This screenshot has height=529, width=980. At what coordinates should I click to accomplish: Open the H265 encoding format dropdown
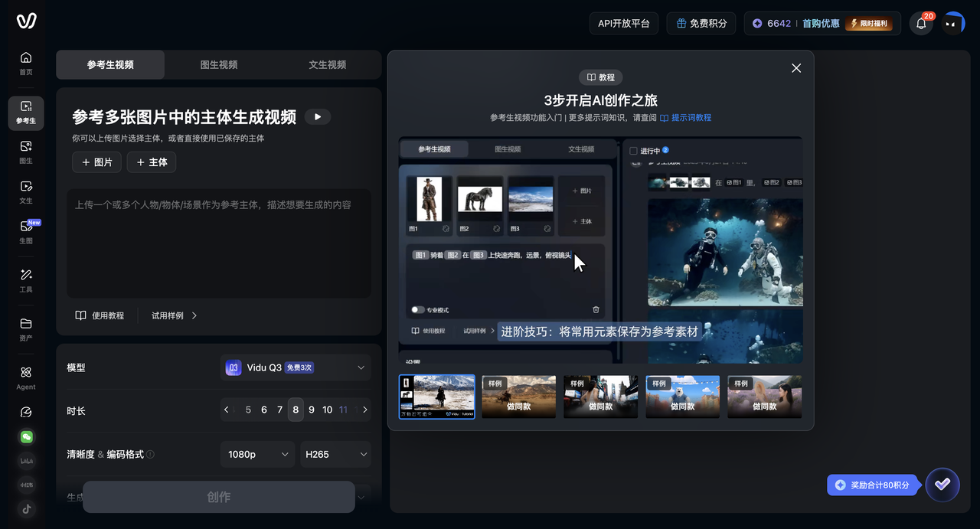point(335,454)
